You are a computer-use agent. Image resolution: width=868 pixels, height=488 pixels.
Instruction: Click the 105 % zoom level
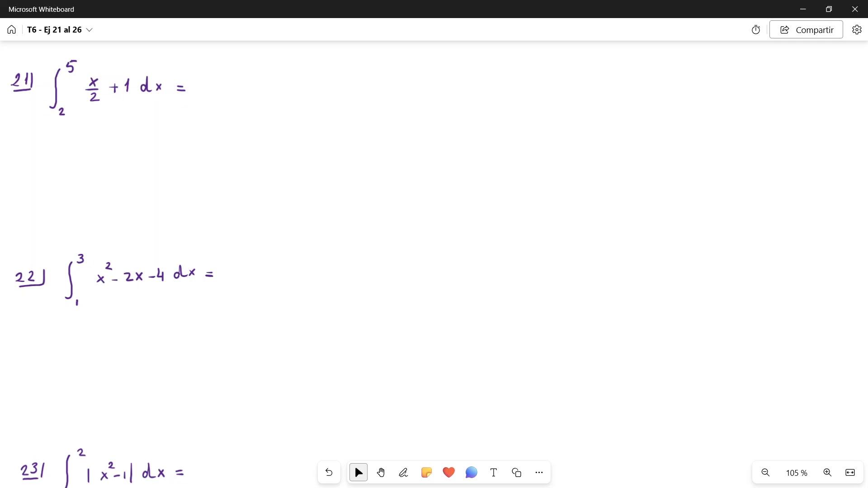click(x=797, y=473)
